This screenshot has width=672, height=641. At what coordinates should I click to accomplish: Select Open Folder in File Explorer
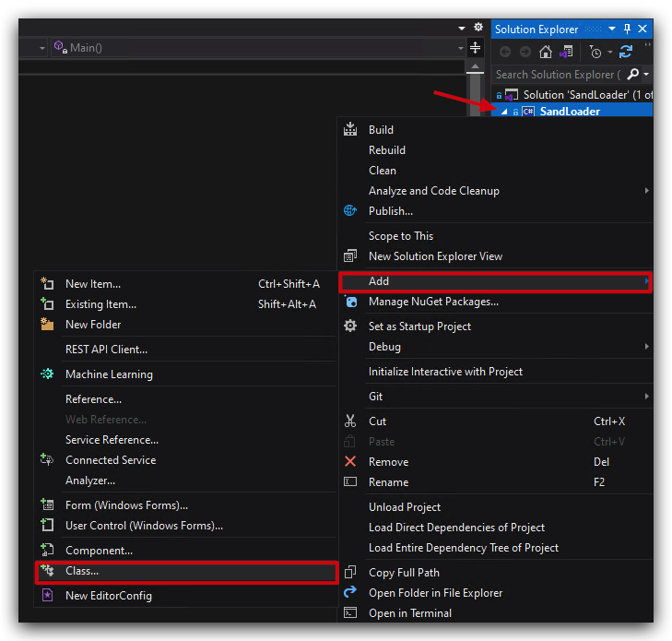495,592
